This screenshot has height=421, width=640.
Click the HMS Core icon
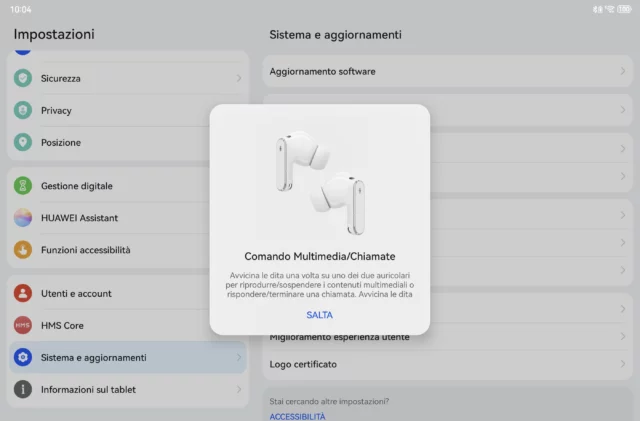[x=23, y=326]
